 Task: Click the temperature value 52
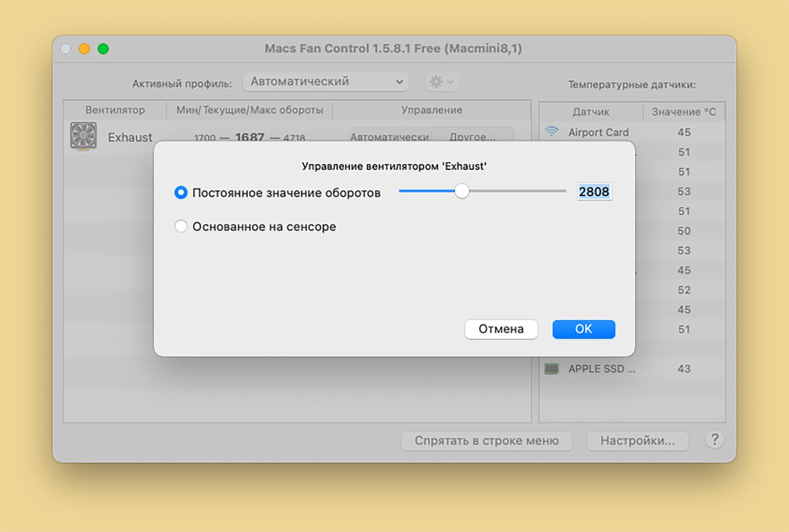tap(684, 290)
